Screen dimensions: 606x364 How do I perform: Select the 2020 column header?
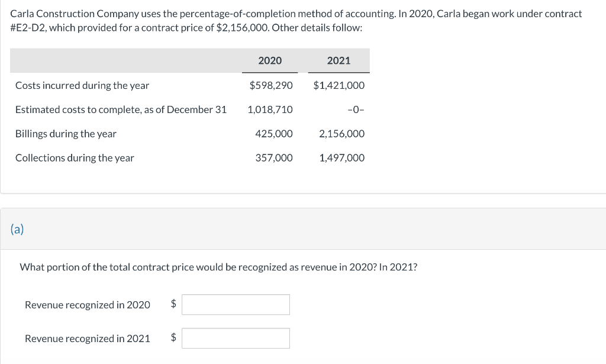pyautogui.click(x=270, y=60)
